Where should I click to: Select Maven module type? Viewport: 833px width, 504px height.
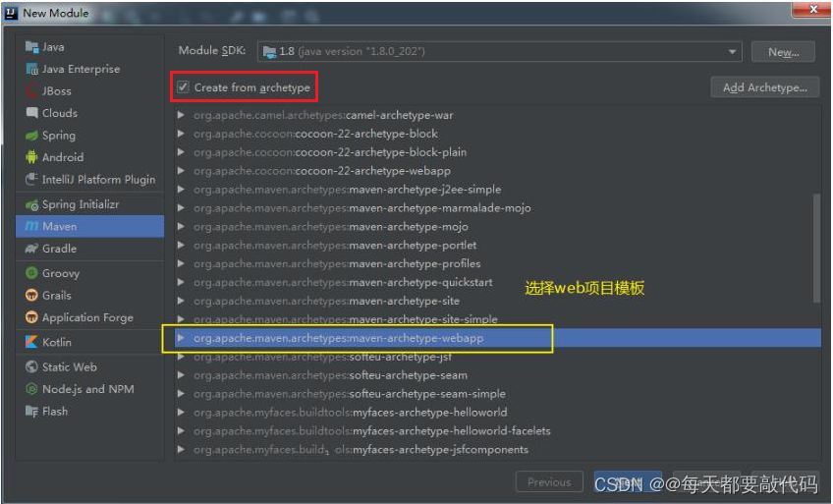89,226
